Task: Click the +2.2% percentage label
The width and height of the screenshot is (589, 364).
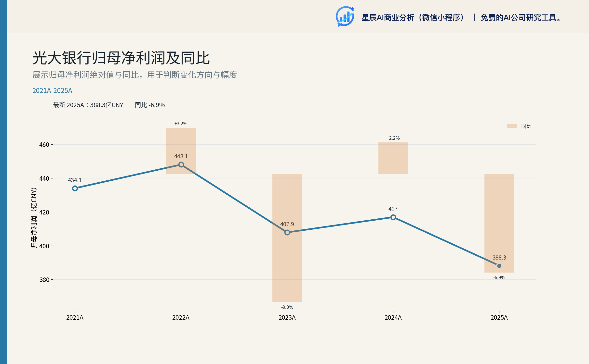Action: pos(393,138)
